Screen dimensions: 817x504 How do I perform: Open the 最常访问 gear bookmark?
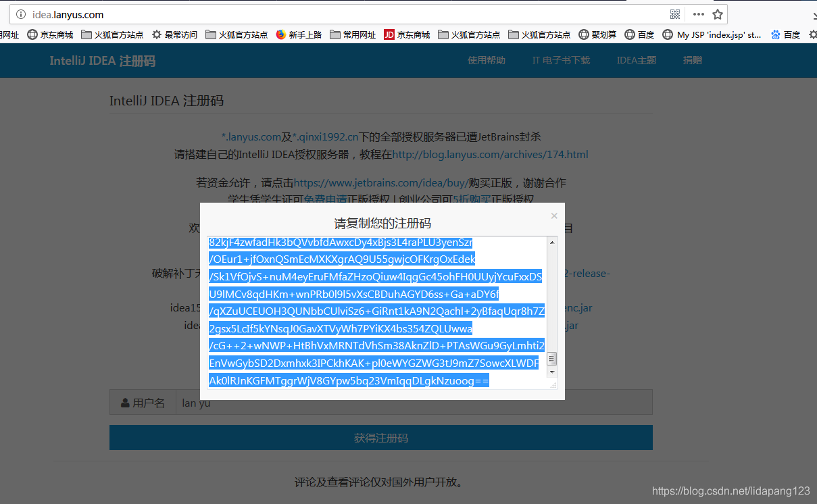point(174,34)
